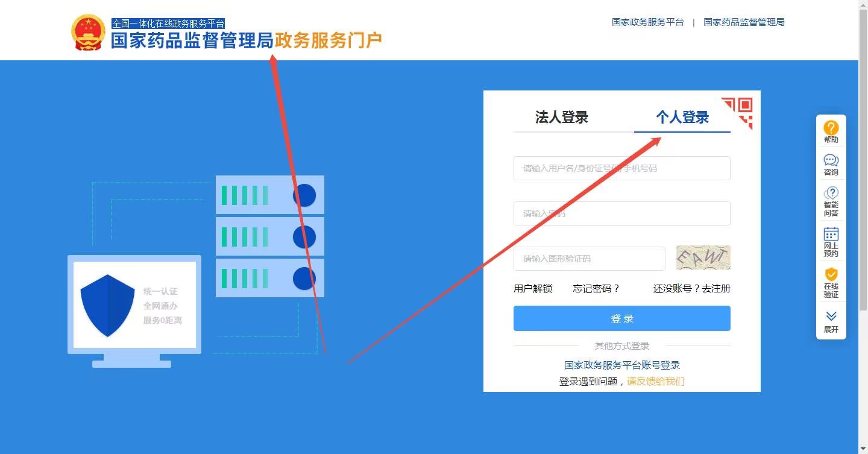Open the 智能问答 smart Q&A icon
Image resolution: width=868 pixels, height=454 pixels.
pos(831,201)
